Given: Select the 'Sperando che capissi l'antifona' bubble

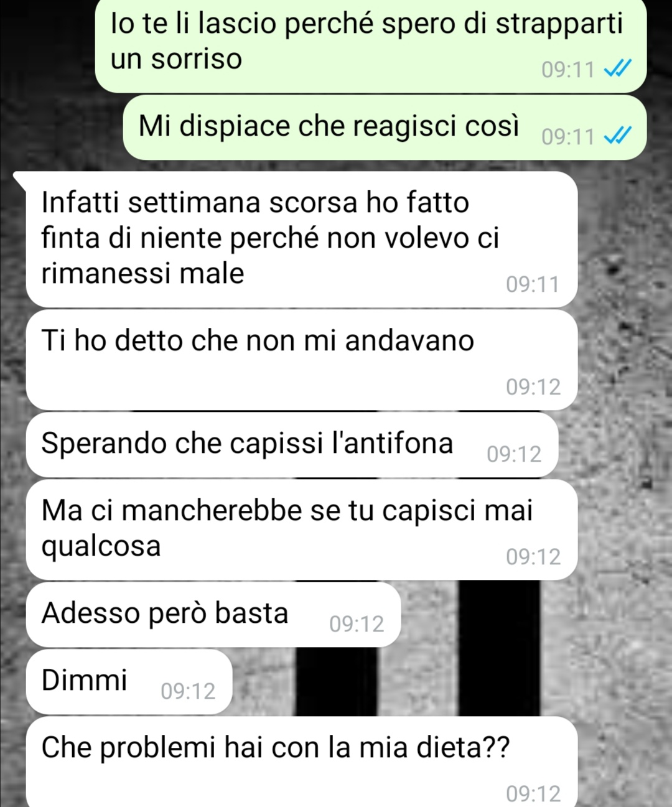Looking at the screenshot, I should (x=292, y=444).
